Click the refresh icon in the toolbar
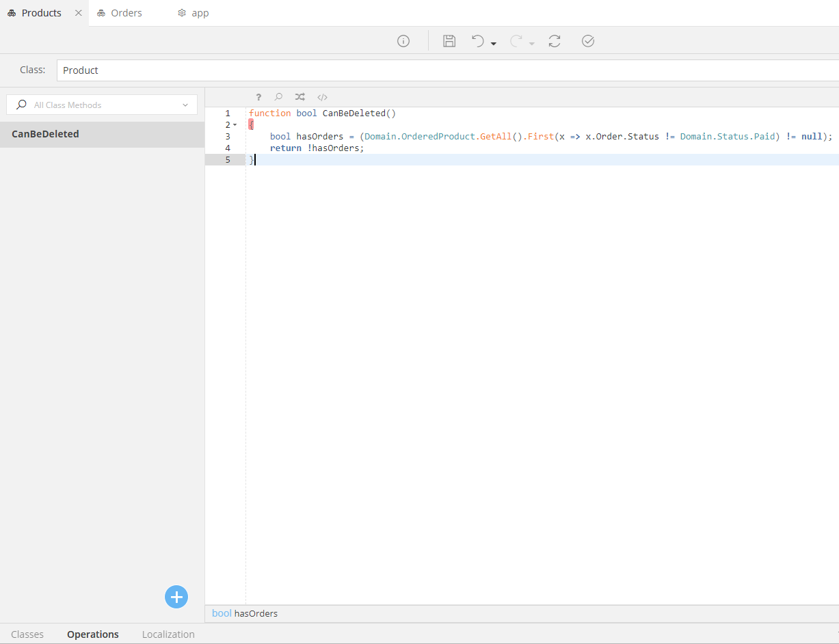Image resolution: width=839 pixels, height=644 pixels. coord(555,41)
